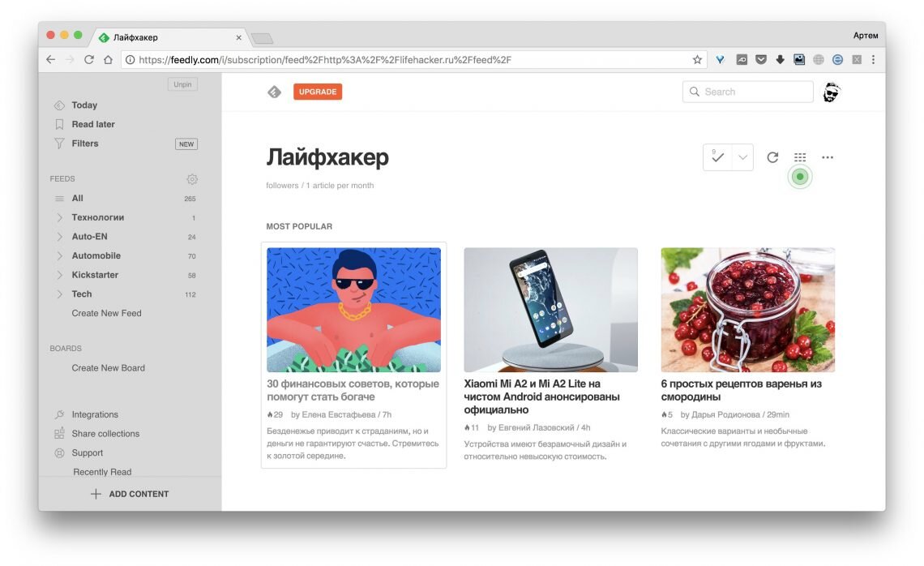Viewport: 924px width, 566px height.
Task: Open the currant jam recipes thumbnail
Action: click(748, 310)
